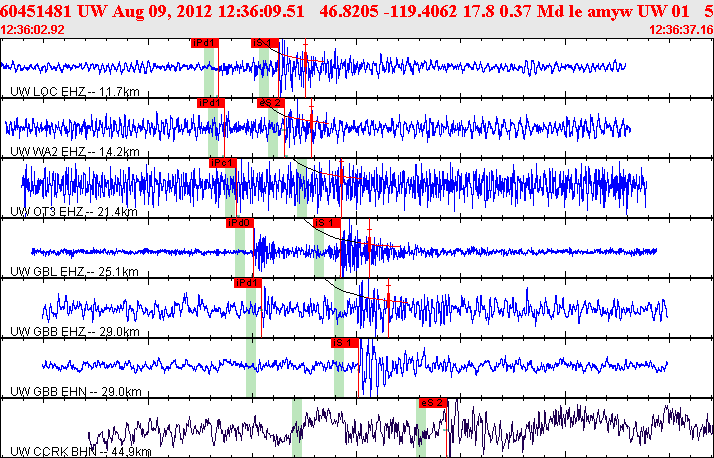Click the P pick flag on GBL trace
This screenshot has width=714, height=458.
pyautogui.click(x=240, y=222)
